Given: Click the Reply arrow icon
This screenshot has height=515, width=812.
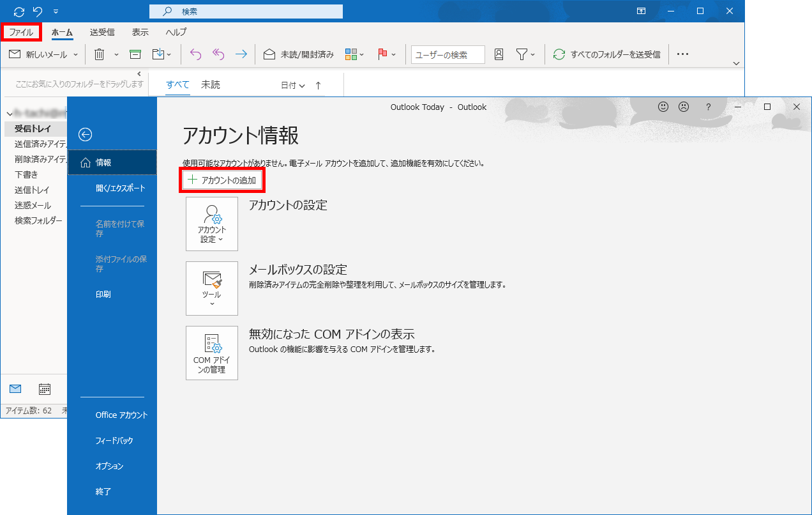Looking at the screenshot, I should coord(195,55).
